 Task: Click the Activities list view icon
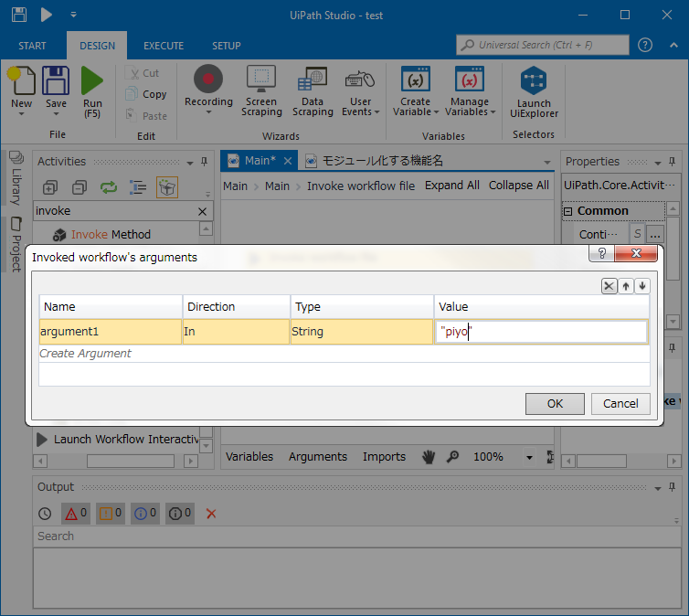(x=138, y=187)
